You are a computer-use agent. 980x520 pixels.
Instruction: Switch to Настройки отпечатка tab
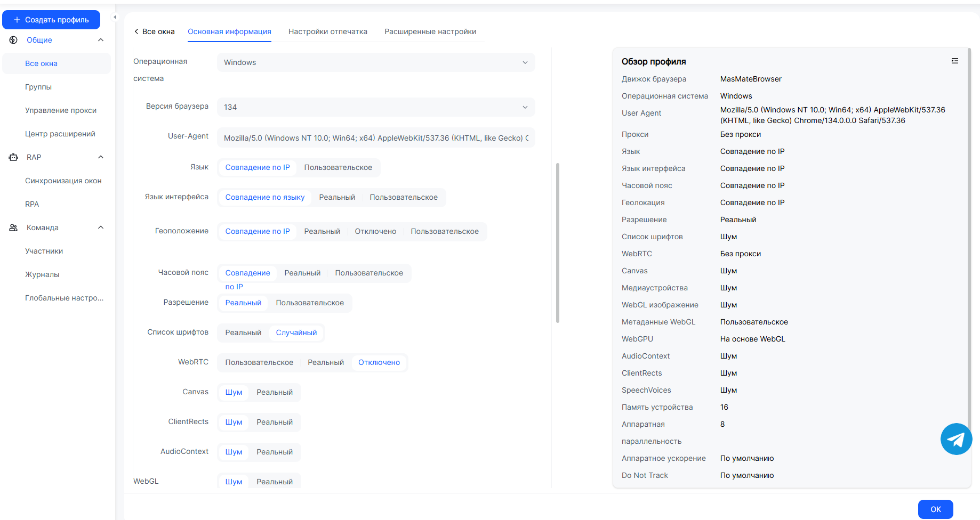pyautogui.click(x=327, y=31)
